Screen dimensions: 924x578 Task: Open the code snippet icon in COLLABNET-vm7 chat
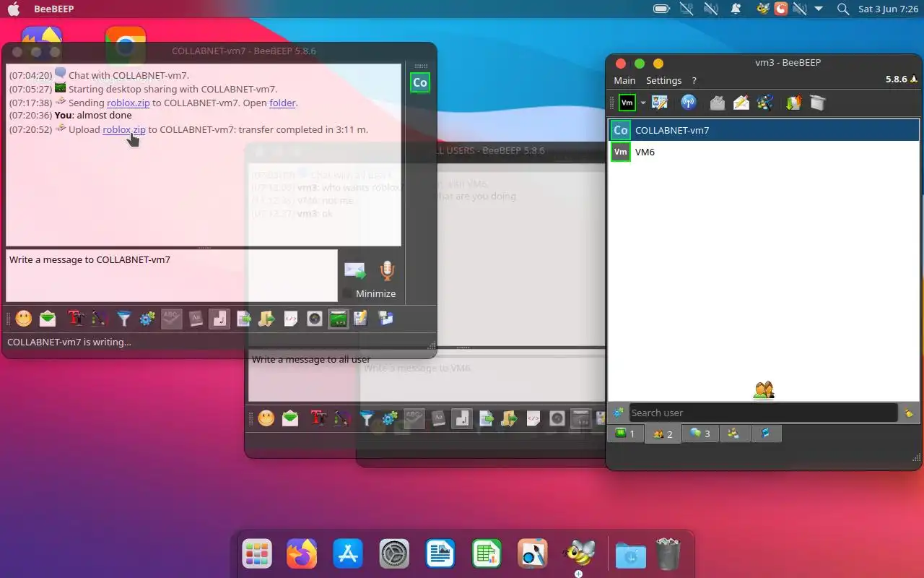point(291,318)
